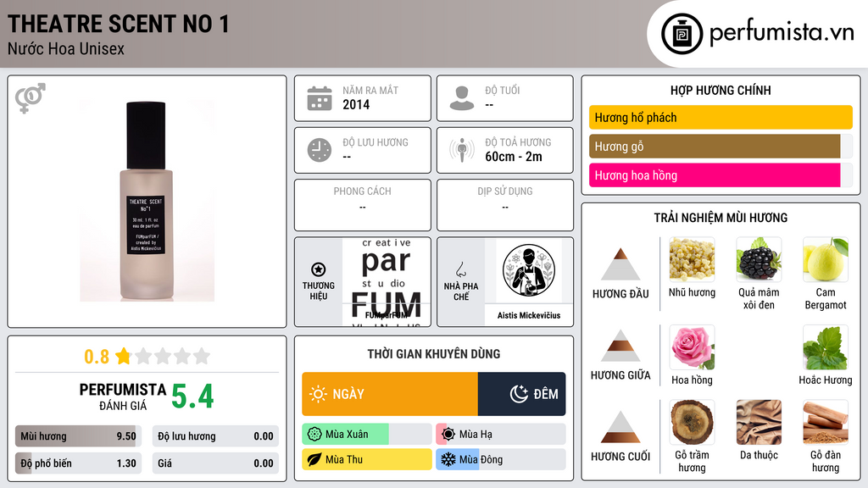The image size is (868, 488).
Task: Click the star badge icon above Thương hiệu
Action: [x=319, y=269]
